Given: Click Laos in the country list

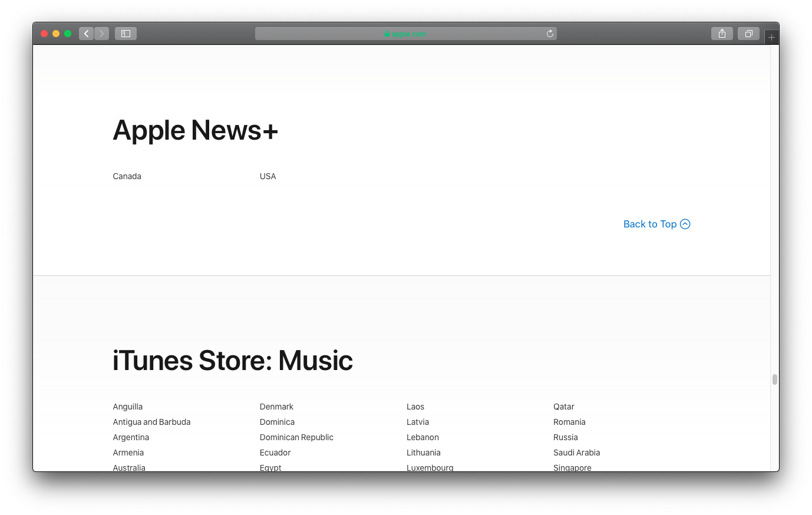Looking at the screenshot, I should 415,407.
